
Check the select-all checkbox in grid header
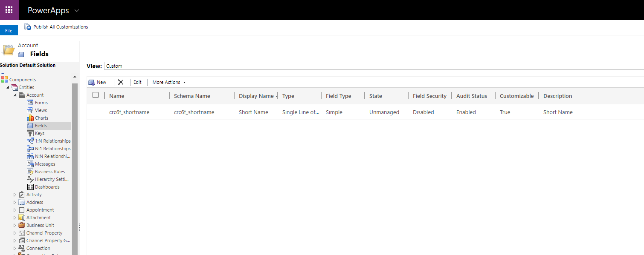96,95
